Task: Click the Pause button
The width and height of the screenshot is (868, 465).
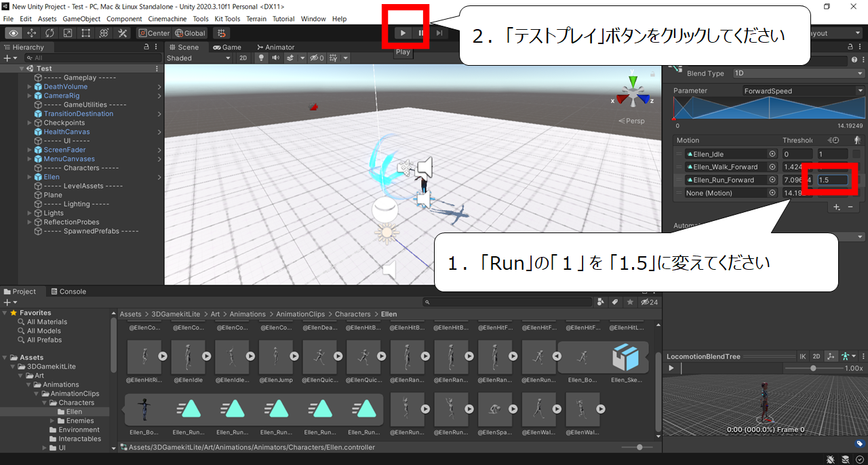Action: 421,33
